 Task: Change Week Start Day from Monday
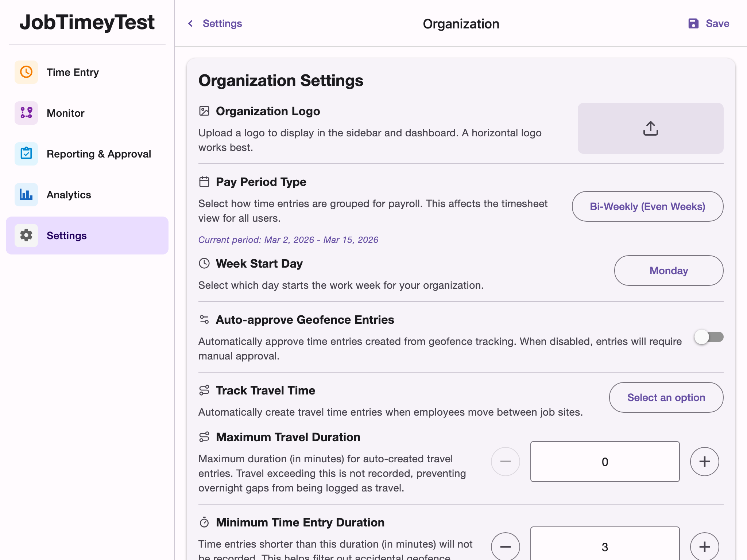669,271
